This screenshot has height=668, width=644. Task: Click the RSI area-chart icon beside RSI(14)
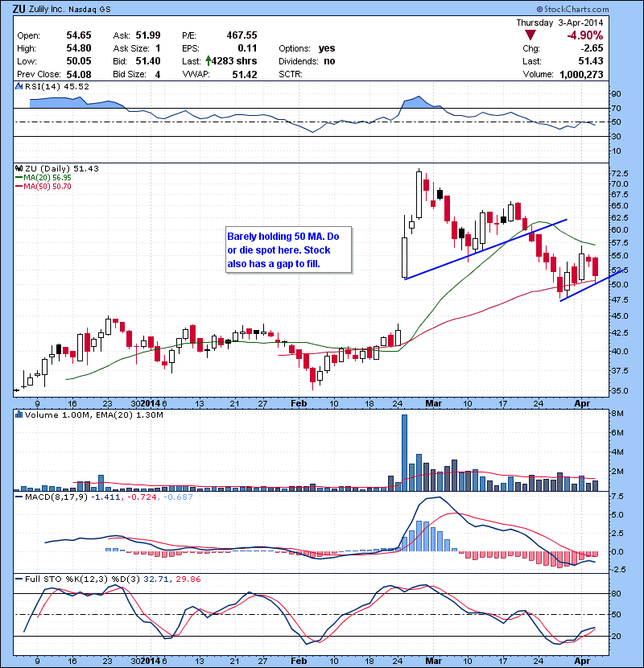[19, 86]
